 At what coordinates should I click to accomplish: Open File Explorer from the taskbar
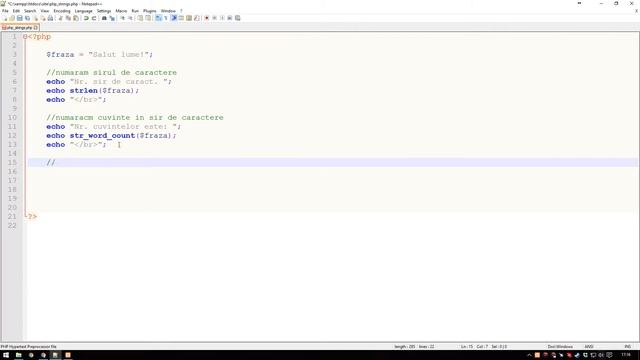click(18, 355)
